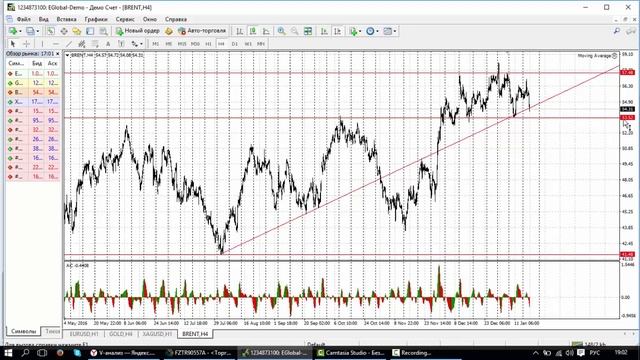Click the triangle beside BRENT,H4 chart title
This screenshot has width=640, height=360.
pyautogui.click(x=67, y=55)
